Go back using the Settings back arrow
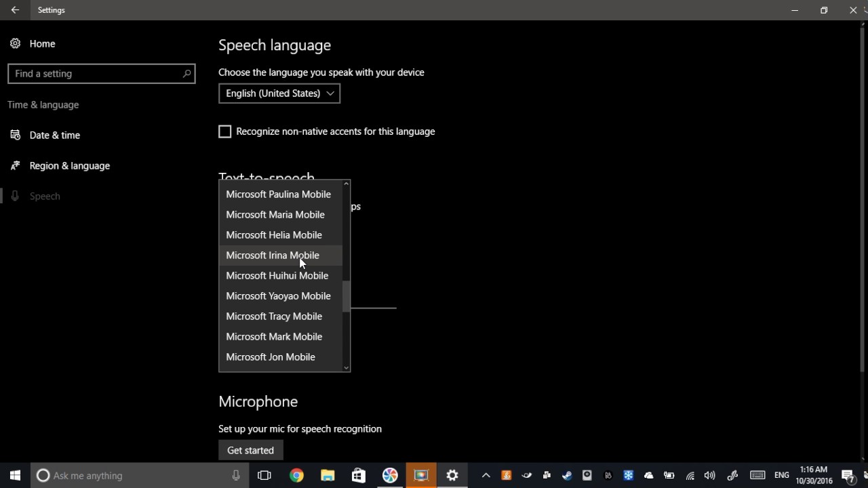This screenshot has height=488, width=868. [15, 10]
